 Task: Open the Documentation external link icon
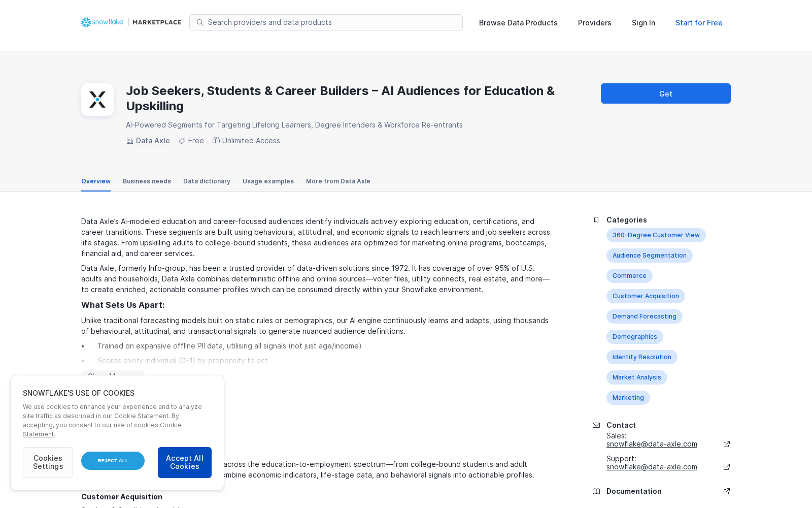pyautogui.click(x=727, y=491)
